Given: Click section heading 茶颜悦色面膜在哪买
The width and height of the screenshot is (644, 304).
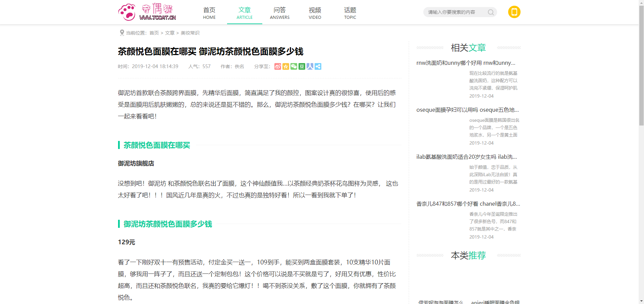Looking at the screenshot, I should 157,145.
